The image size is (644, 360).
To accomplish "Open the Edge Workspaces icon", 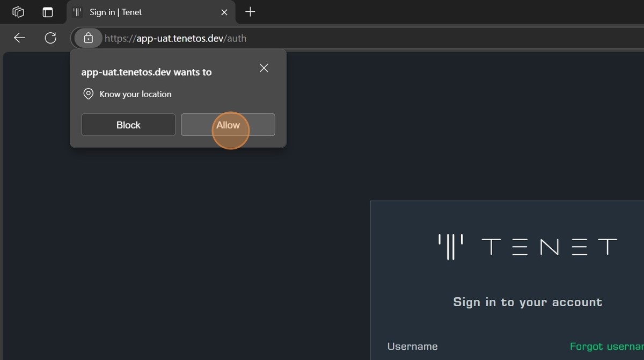I will 18,12.
